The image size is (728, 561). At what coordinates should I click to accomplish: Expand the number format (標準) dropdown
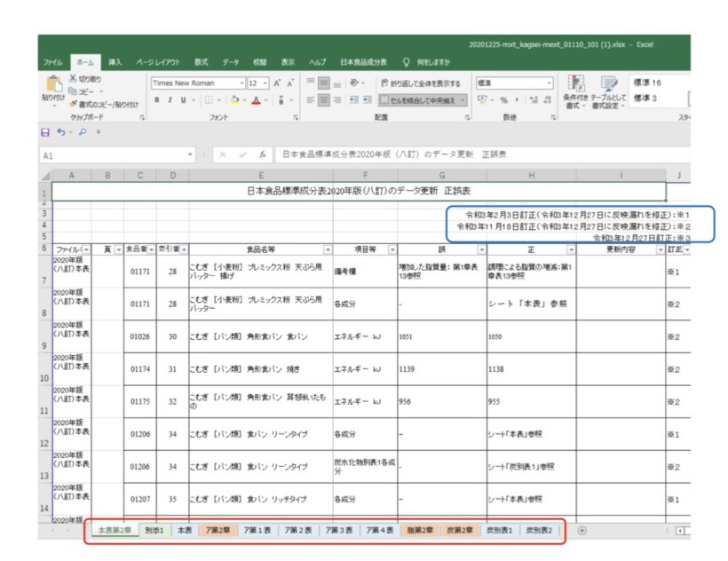[549, 83]
